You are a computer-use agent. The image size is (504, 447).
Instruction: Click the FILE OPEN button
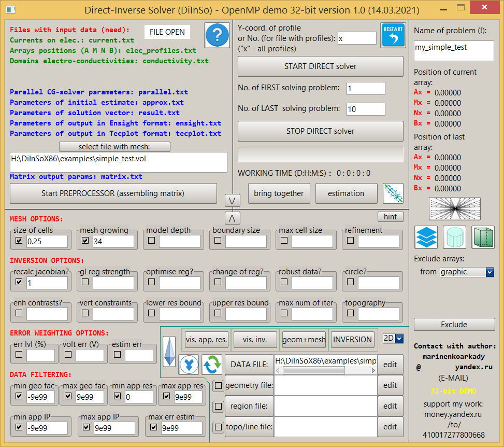click(167, 32)
